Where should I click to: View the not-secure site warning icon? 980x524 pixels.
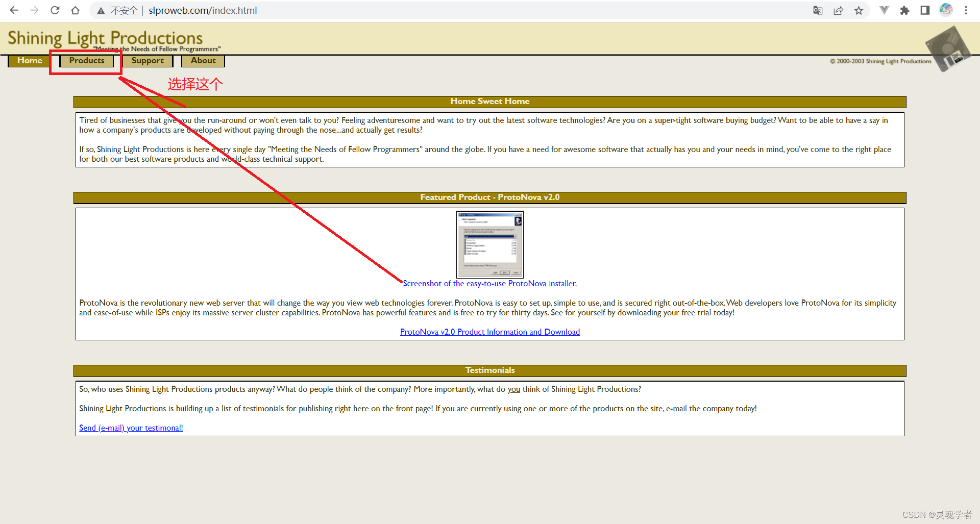point(101,11)
